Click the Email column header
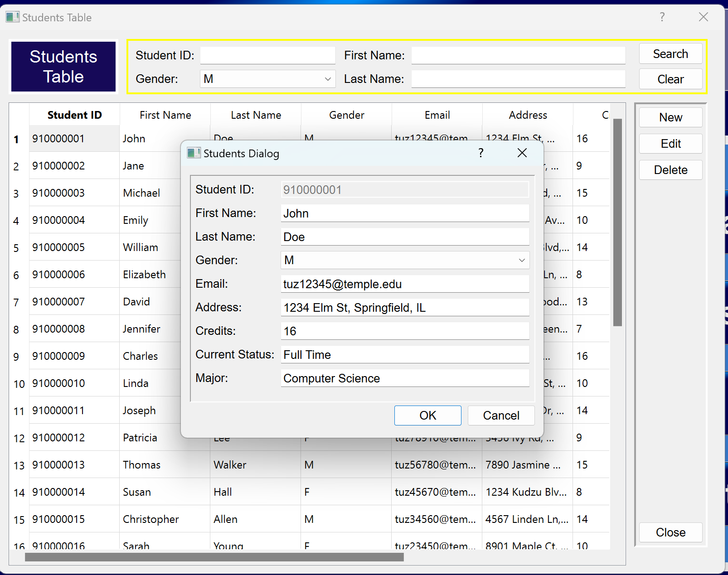728x575 pixels. tap(437, 115)
